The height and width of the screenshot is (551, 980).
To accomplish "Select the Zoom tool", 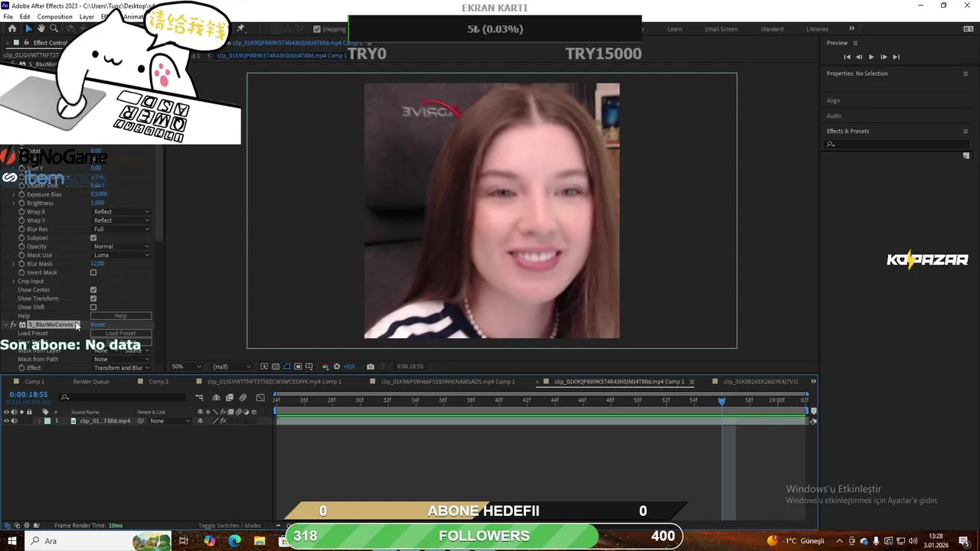I will click(54, 28).
